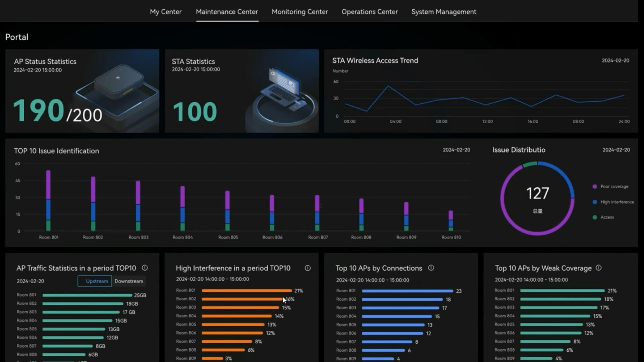Switch traffic view to Upstream

pos(97,281)
